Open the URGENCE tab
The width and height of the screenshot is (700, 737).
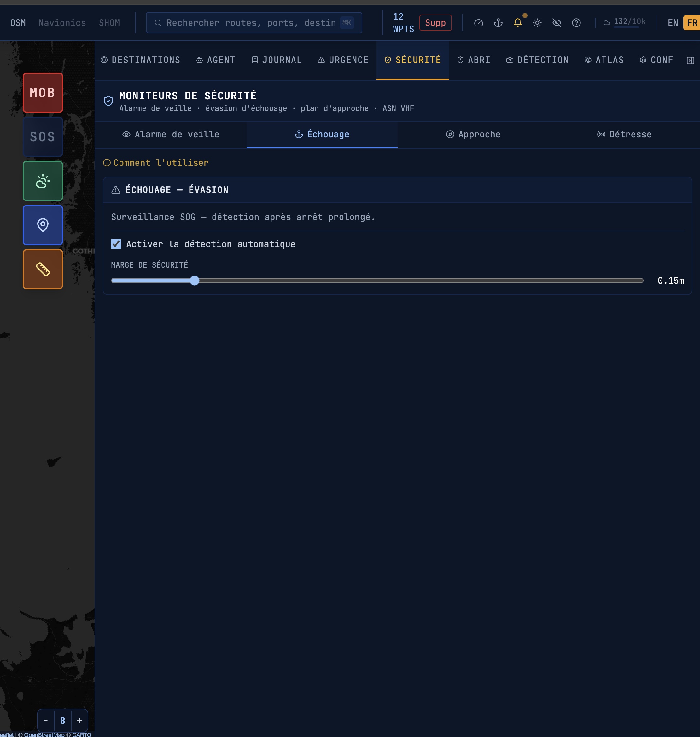(343, 60)
